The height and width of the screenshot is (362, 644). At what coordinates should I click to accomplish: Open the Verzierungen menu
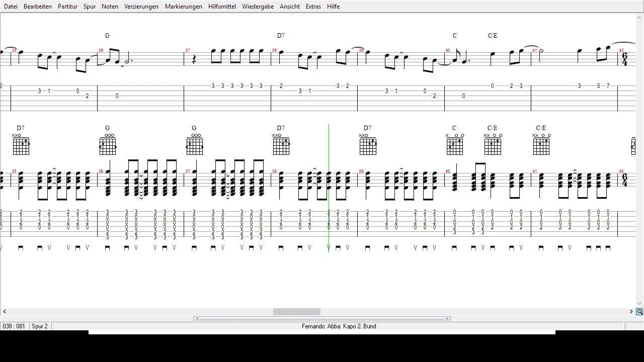141,7
